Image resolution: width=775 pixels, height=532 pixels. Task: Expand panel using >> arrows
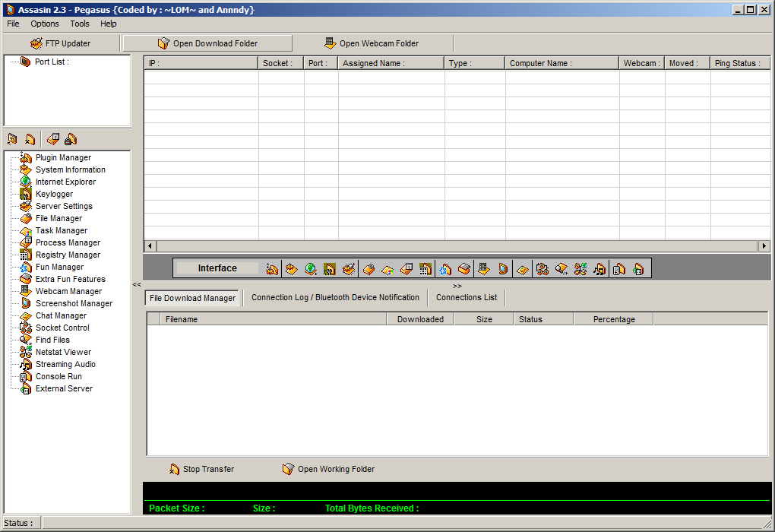pyautogui.click(x=457, y=286)
